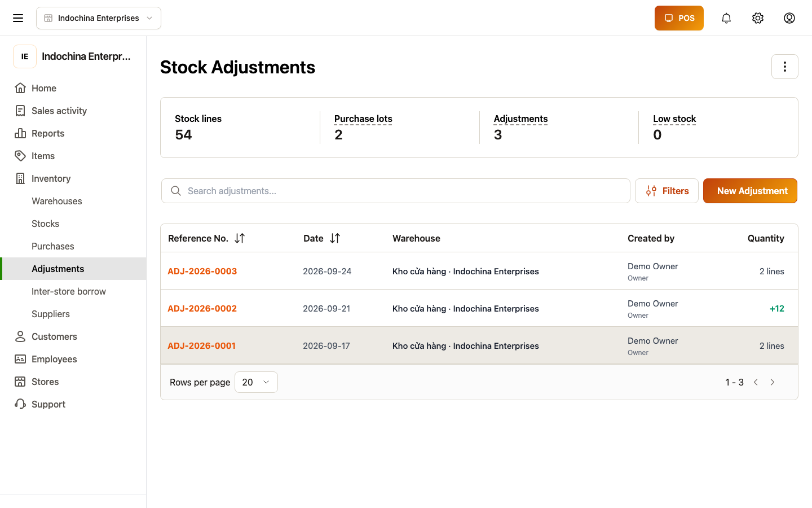This screenshot has height=508, width=812.
Task: Open Inter-store borrow page
Action: (x=73, y=291)
